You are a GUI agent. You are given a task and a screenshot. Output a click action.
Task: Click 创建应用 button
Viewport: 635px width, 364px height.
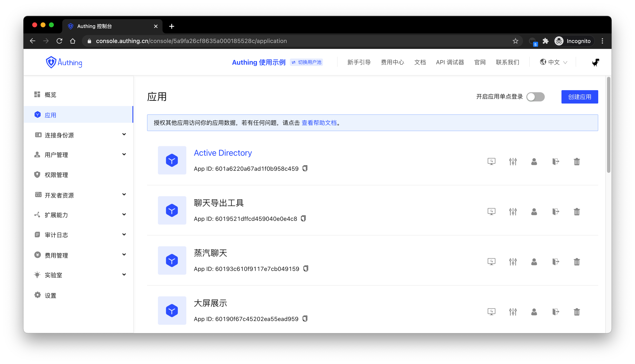[x=579, y=97]
